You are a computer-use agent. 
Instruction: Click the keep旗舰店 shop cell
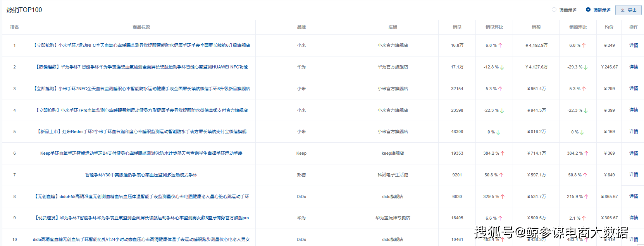pyautogui.click(x=393, y=153)
